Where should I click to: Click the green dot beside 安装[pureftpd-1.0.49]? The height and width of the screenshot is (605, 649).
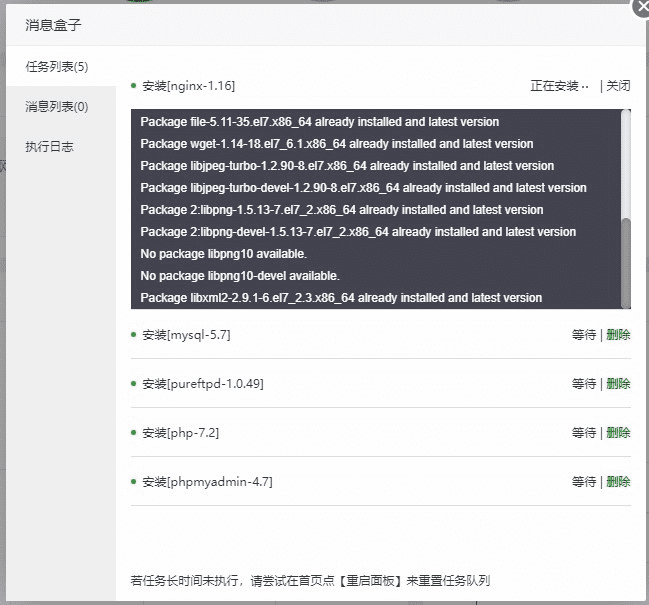coord(133,383)
